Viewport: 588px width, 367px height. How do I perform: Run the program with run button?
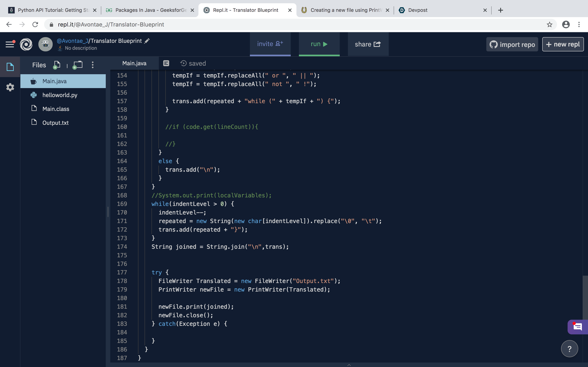pyautogui.click(x=319, y=44)
